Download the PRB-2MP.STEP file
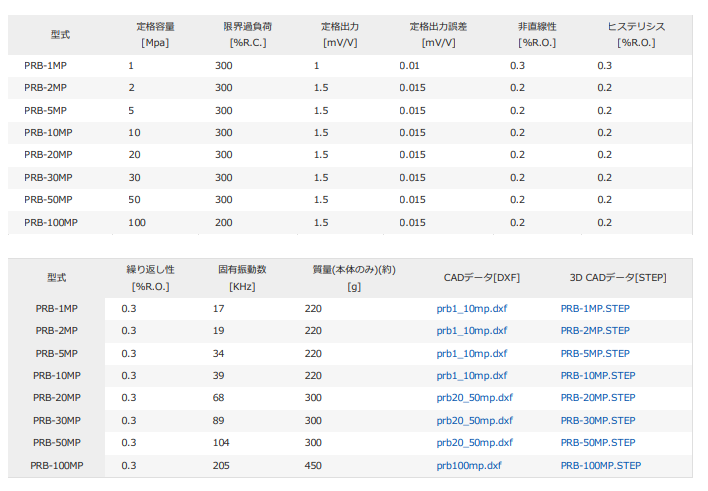Screen dimensions: 708x491 tap(595, 331)
